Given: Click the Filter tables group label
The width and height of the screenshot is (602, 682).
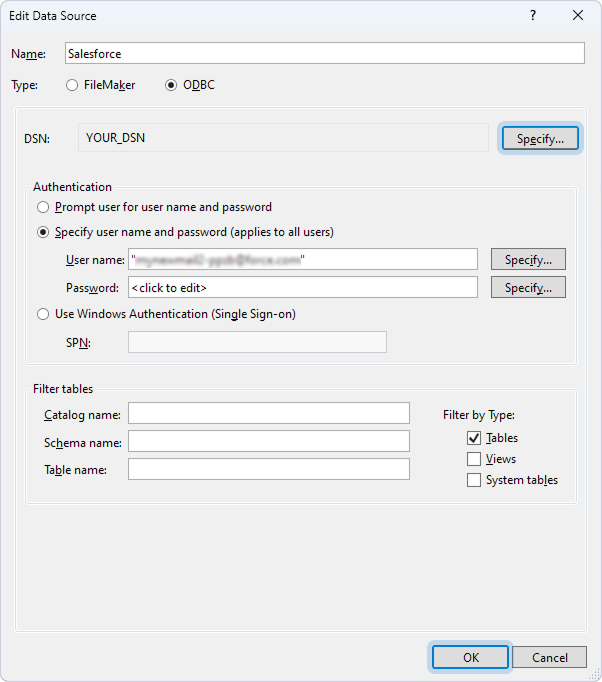Looking at the screenshot, I should [63, 389].
